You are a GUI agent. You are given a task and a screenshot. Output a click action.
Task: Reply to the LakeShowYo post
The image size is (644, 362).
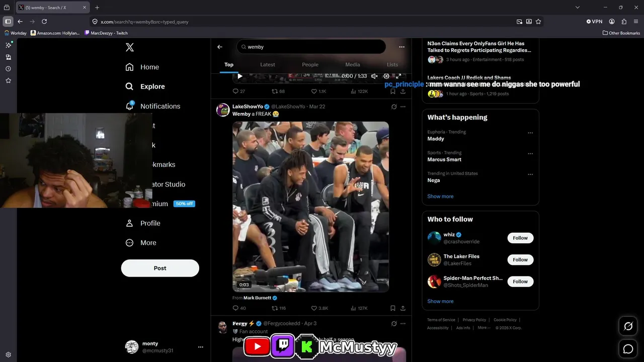pyautogui.click(x=239, y=308)
